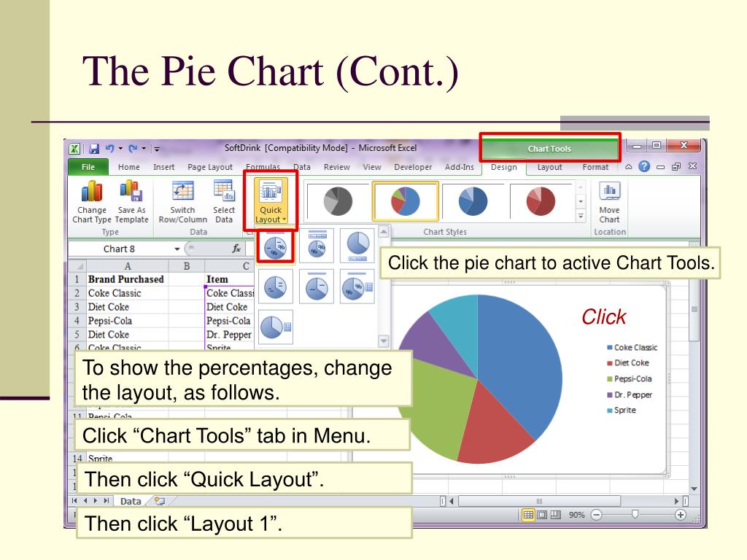747x560 pixels.
Task: Minimize the ribbon with the caret icon
Action: 628,167
